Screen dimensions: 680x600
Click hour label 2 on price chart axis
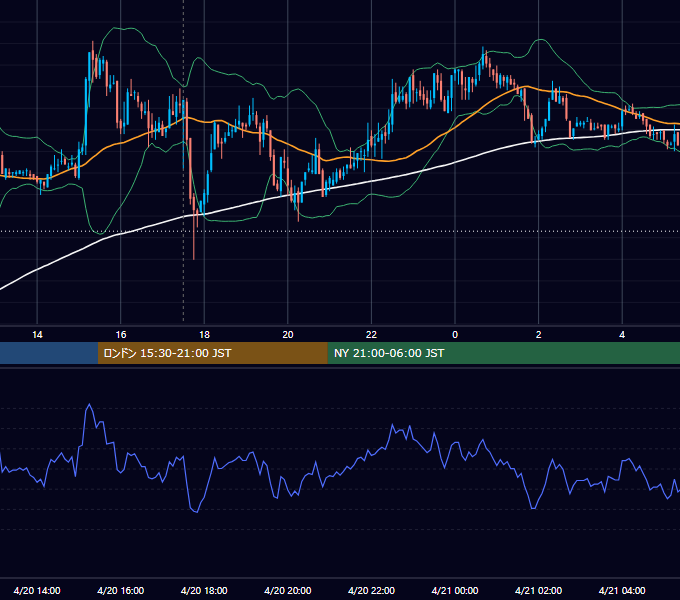pyautogui.click(x=539, y=335)
